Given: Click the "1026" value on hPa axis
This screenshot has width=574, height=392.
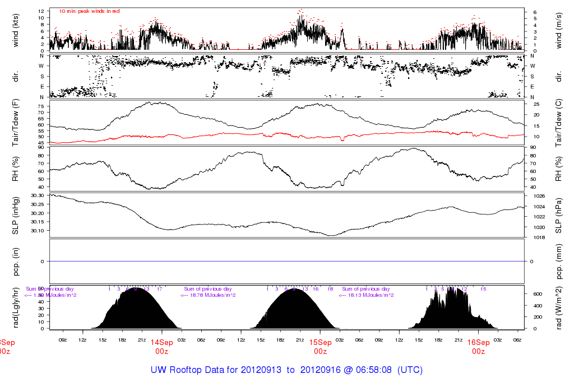Looking at the screenshot, I should pos(540,196).
